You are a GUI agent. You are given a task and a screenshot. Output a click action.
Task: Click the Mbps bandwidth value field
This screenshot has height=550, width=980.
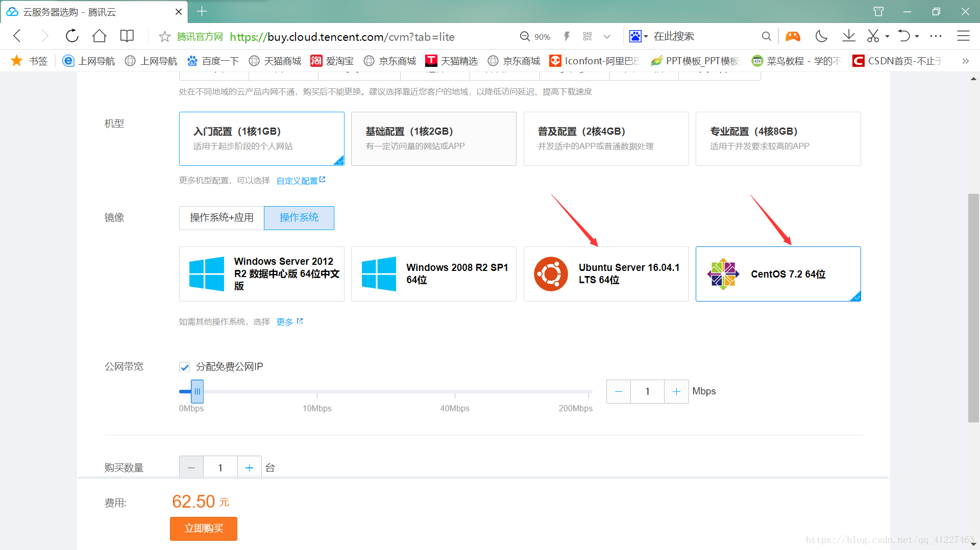pos(647,391)
